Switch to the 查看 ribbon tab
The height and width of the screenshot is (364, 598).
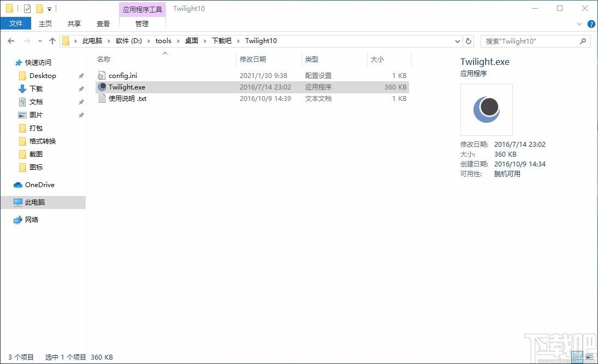point(103,23)
